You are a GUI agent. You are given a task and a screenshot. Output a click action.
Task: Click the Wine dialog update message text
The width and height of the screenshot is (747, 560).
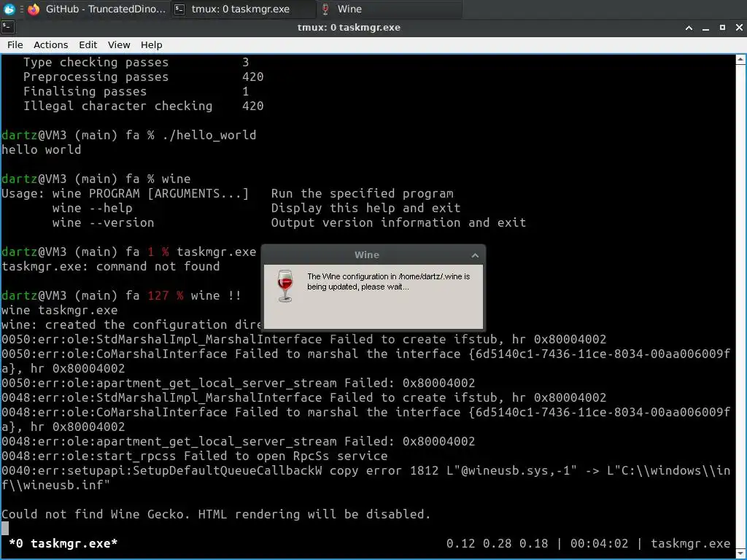point(388,281)
